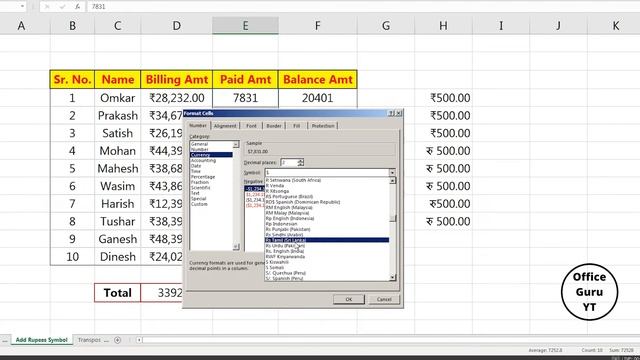
Task: Click the Insert Function fx icon
Action: tap(77, 7)
